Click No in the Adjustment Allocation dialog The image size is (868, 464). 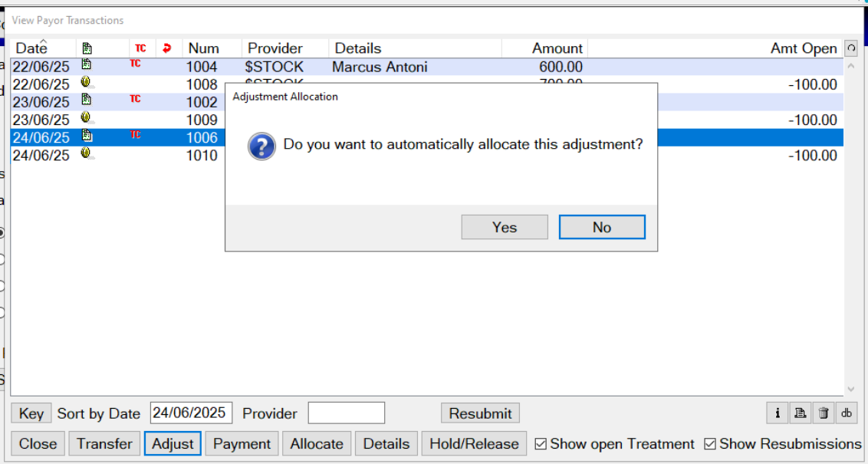[x=602, y=227]
